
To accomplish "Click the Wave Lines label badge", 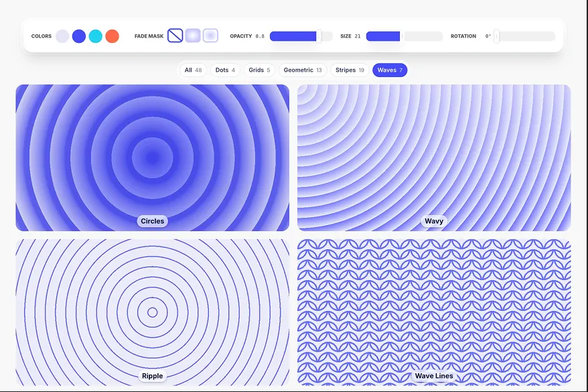I will (434, 376).
